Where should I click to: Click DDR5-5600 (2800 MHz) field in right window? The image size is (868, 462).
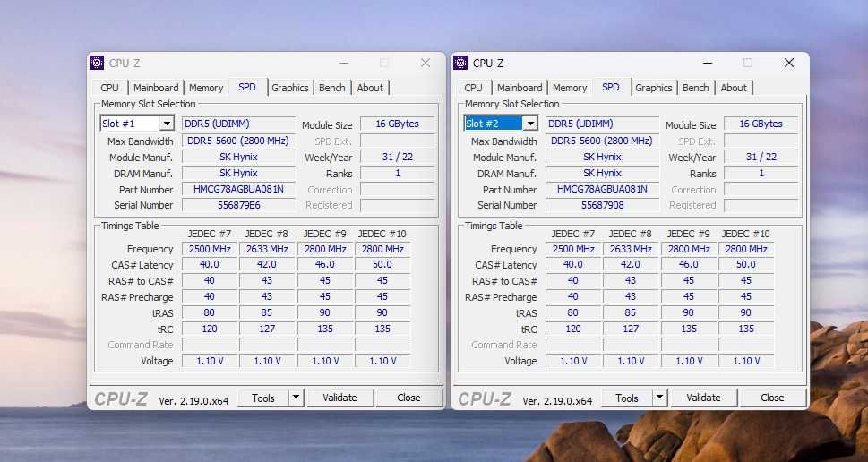coord(602,141)
